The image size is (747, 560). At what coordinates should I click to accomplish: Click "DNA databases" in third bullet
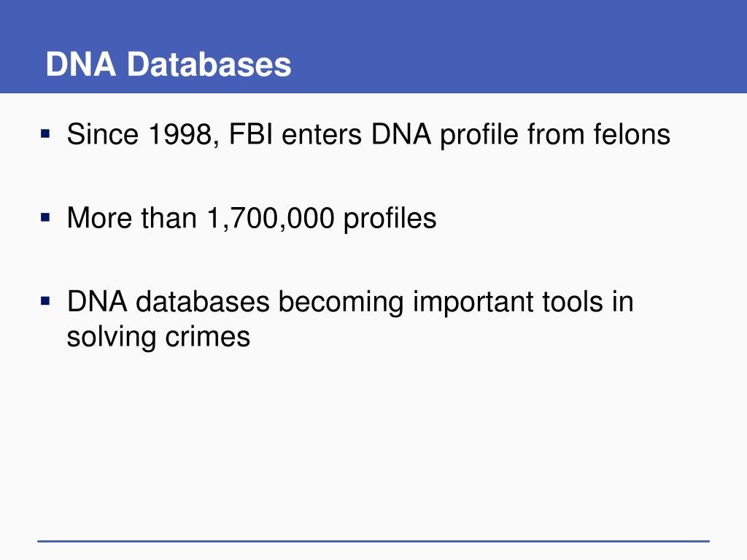(169, 302)
